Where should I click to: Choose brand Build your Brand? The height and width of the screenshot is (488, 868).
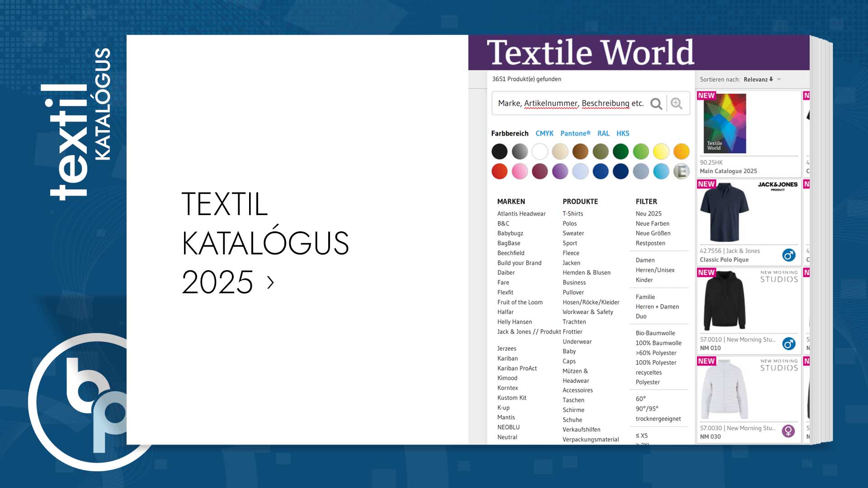pos(519,263)
